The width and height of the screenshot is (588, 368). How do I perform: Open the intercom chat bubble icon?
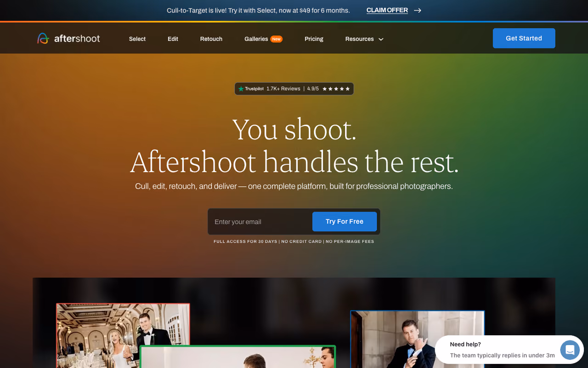[570, 350]
